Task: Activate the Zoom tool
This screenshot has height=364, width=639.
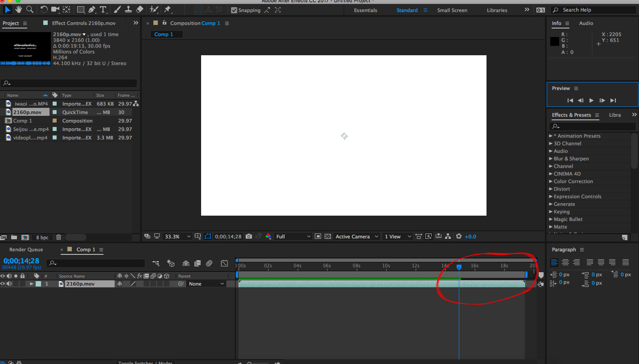Action: pyautogui.click(x=29, y=9)
